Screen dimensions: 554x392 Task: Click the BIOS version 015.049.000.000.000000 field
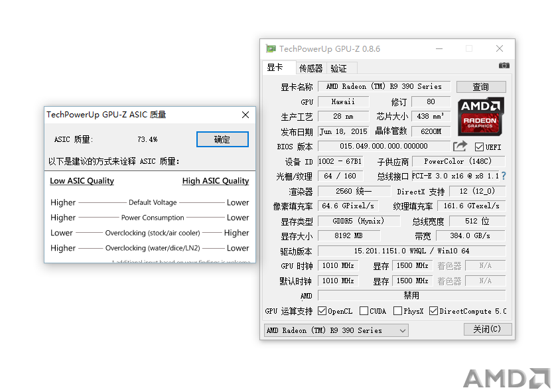tap(384, 146)
